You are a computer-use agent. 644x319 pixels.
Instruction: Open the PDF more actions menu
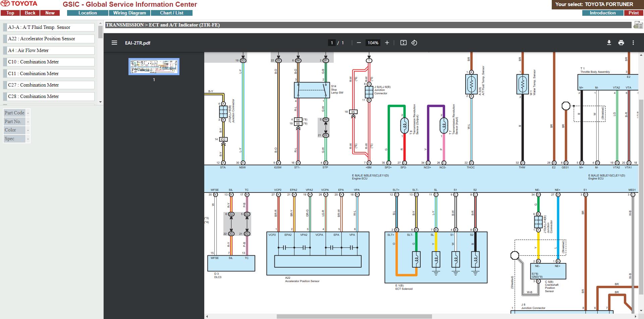(x=633, y=43)
